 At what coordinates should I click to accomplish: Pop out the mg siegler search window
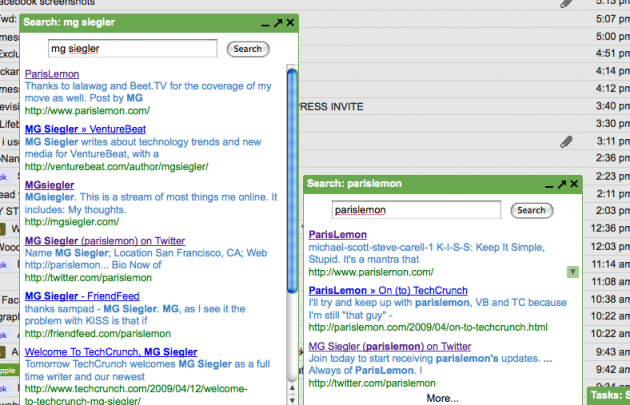(x=278, y=23)
